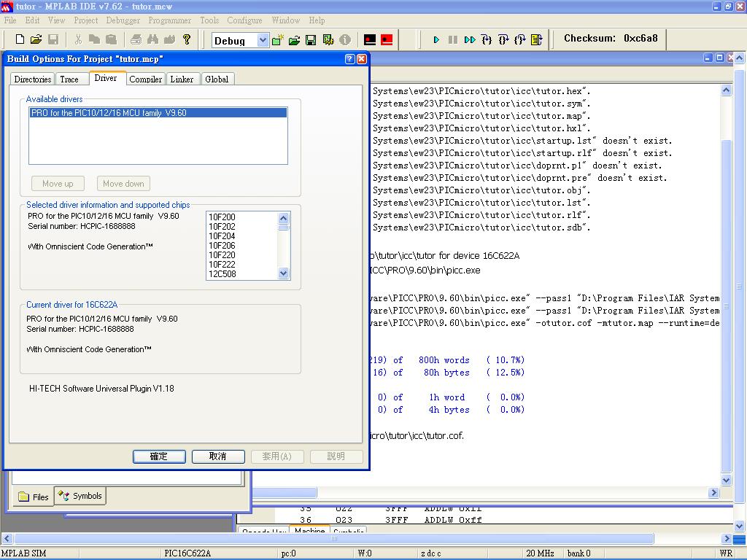Click the Find in Files icon
Image resolution: width=747 pixels, height=560 pixels.
(169, 39)
